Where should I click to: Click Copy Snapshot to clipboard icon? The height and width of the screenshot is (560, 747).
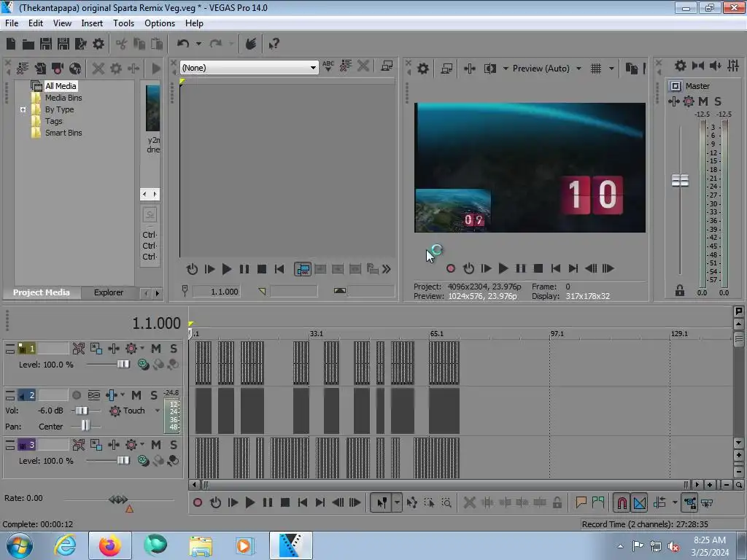[x=631, y=69]
